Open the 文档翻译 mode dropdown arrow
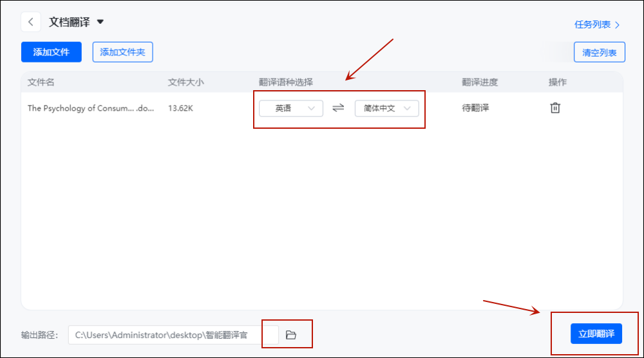Image resolution: width=644 pixels, height=358 pixels. [x=100, y=22]
